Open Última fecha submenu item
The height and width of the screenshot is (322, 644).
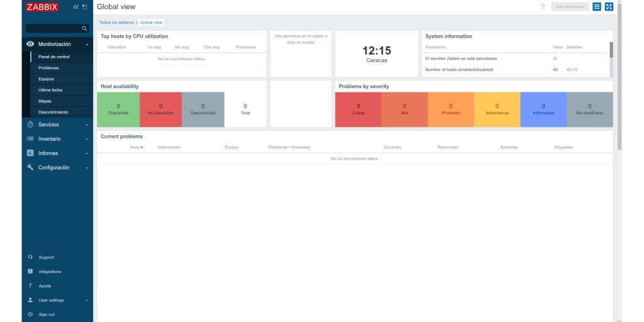[x=50, y=90]
